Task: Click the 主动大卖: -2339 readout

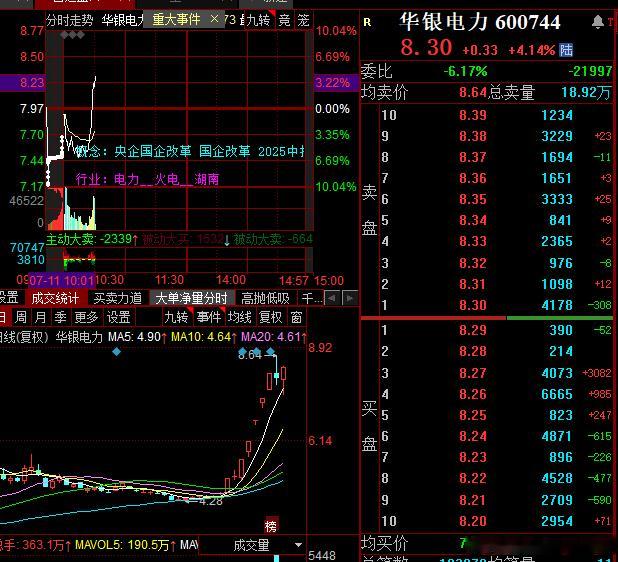Action: point(92,239)
